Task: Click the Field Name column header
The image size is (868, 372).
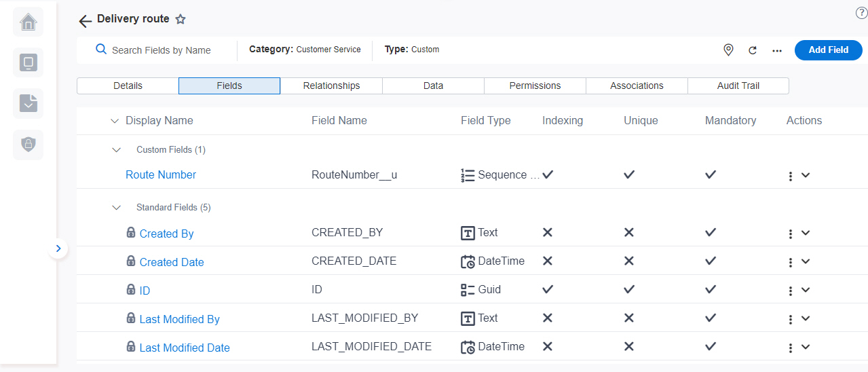Action: point(339,120)
